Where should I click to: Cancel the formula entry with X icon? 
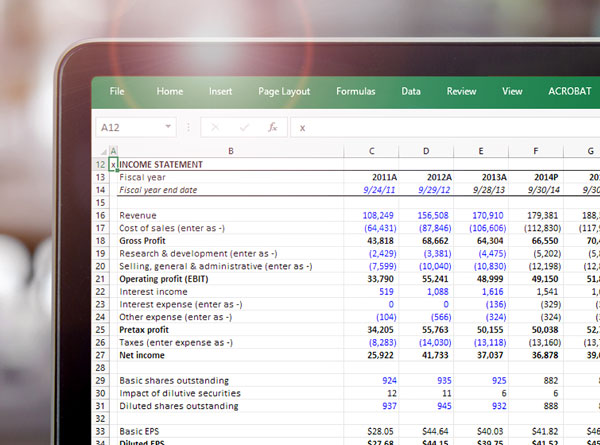click(215, 127)
